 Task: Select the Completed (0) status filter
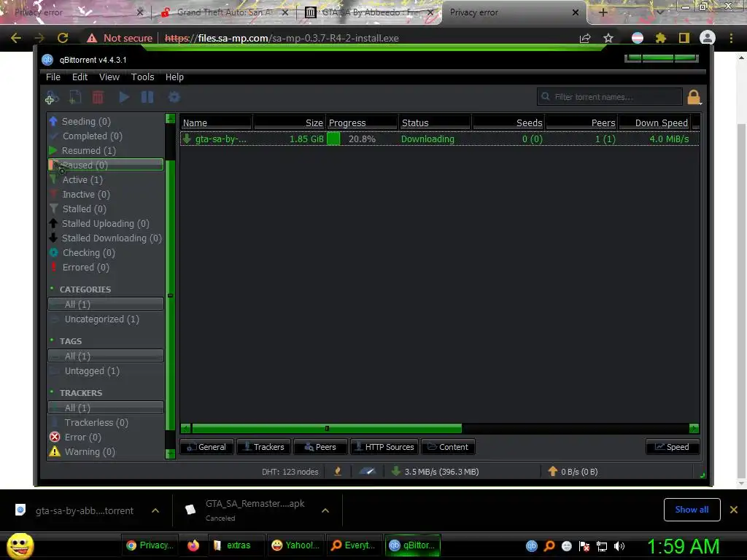coord(105,136)
